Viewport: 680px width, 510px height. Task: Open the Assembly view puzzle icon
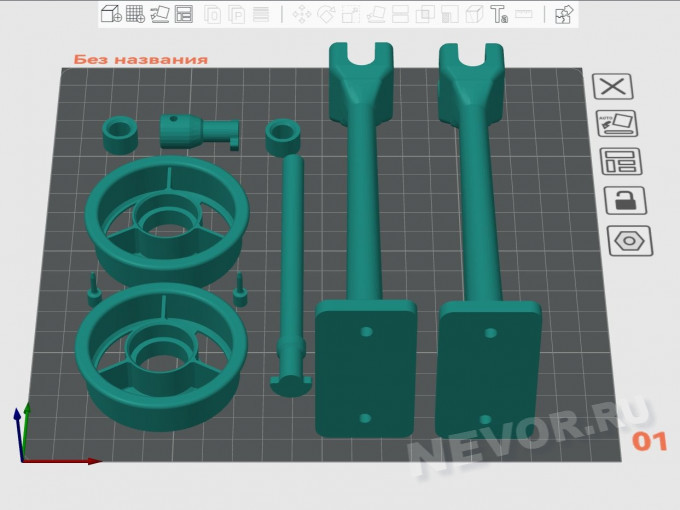pos(564,14)
